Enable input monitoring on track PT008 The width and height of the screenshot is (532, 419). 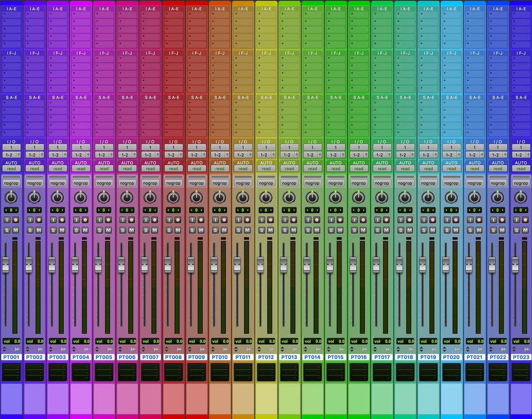(169, 220)
